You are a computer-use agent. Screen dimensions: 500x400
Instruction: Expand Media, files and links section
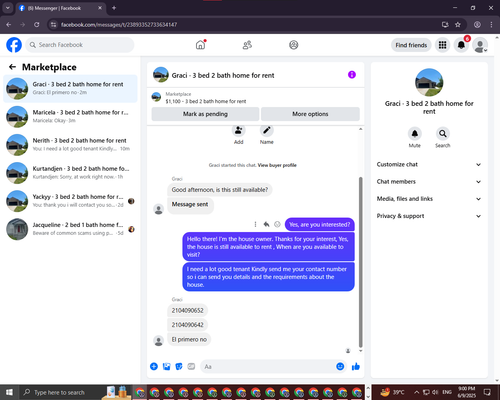point(429,199)
